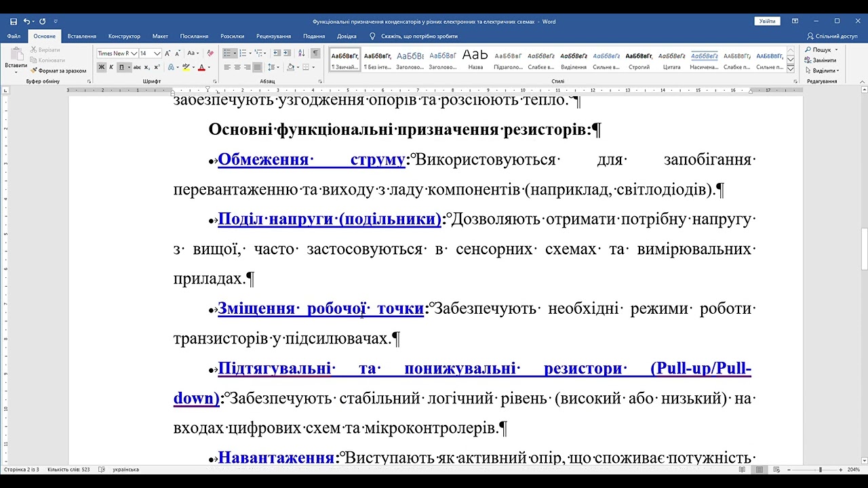Open ribbon display options icon
This screenshot has height=488, width=868.
(x=795, y=22)
